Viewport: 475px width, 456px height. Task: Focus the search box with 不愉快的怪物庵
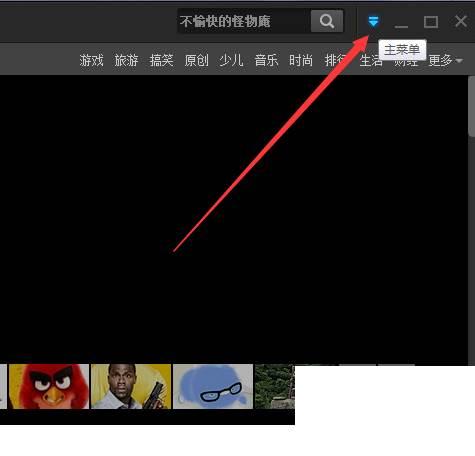(244, 21)
